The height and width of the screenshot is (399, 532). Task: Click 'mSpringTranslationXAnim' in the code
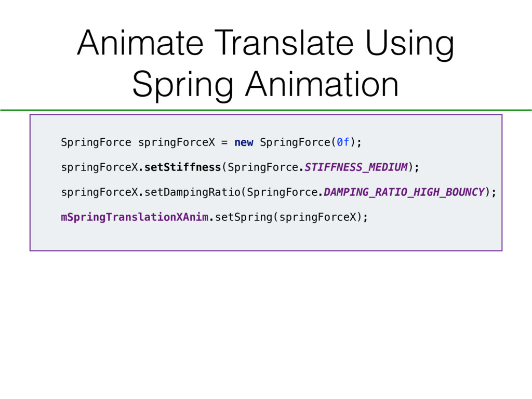(135, 217)
